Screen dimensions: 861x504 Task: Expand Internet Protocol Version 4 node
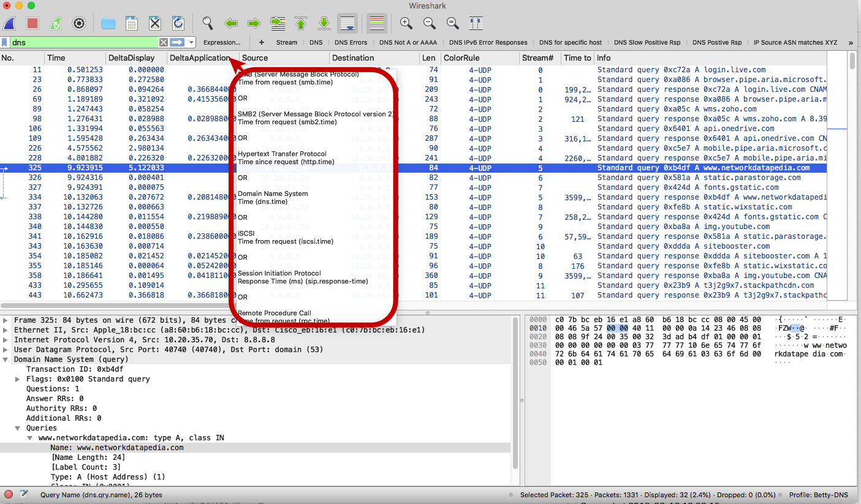(6, 340)
